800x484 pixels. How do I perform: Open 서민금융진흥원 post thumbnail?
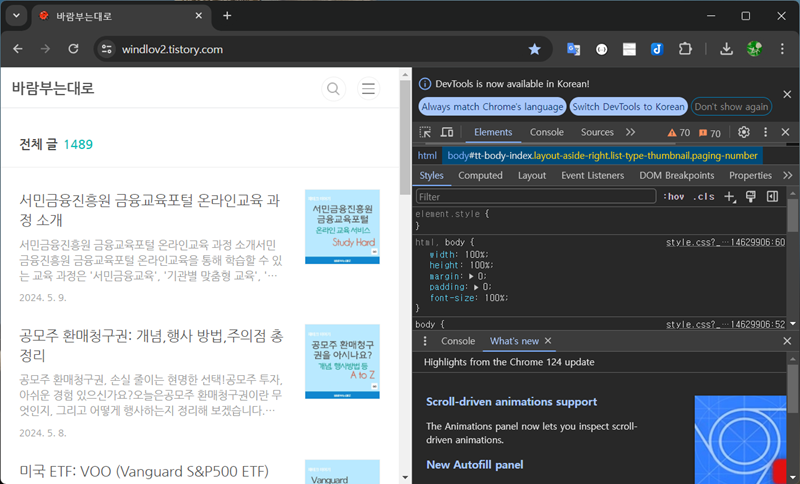point(342,227)
